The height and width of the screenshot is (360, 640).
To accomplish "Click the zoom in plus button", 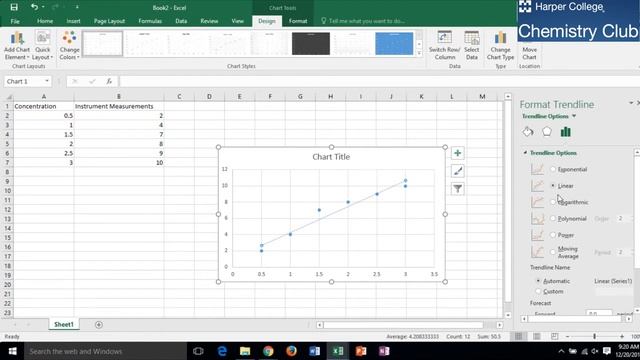I will click(622, 336).
